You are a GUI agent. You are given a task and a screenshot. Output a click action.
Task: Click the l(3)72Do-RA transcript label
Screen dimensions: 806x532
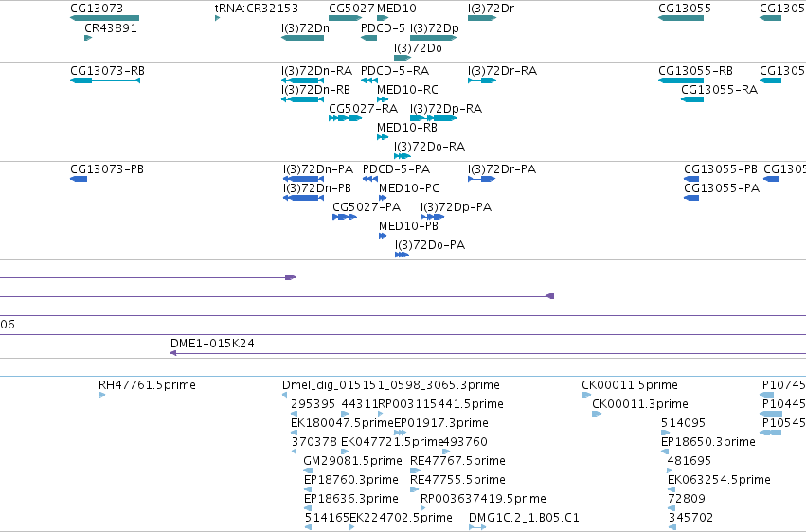coord(429,147)
